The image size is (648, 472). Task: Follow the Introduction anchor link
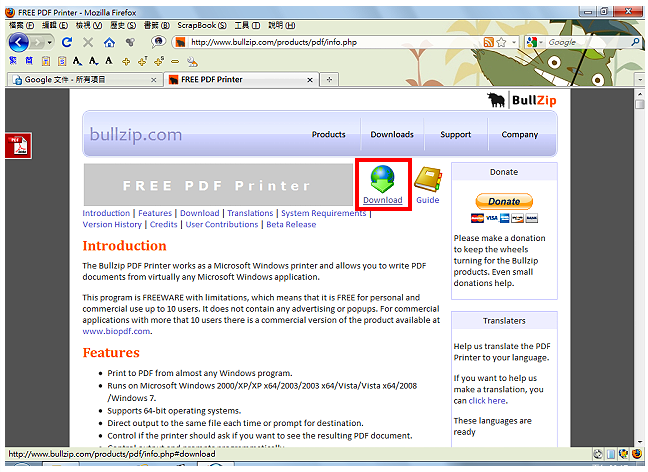[106, 213]
